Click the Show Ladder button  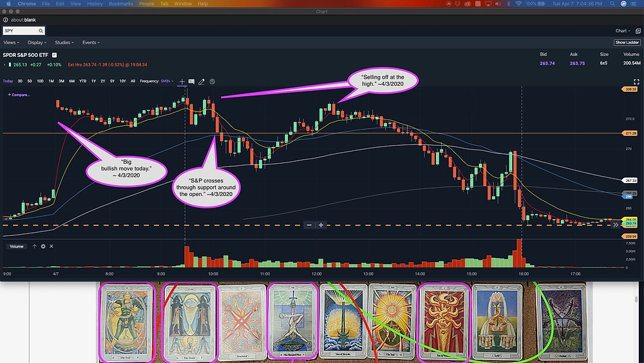coord(627,43)
